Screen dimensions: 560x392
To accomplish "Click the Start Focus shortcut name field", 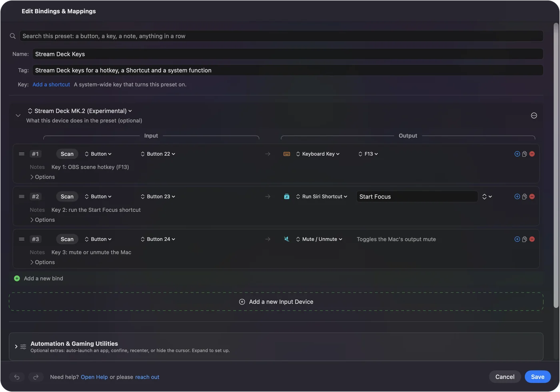I will pyautogui.click(x=417, y=197).
